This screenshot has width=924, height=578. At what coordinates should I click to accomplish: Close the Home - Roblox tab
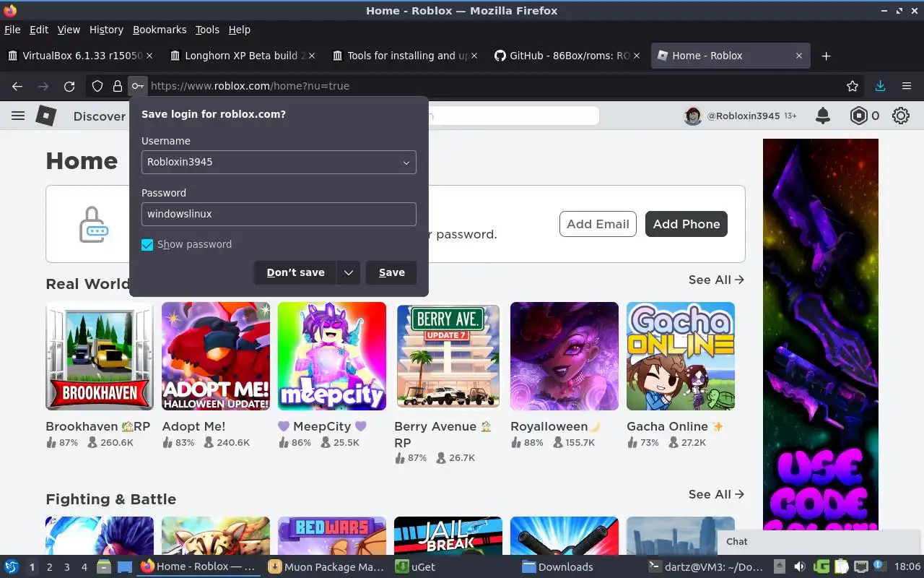(799, 56)
